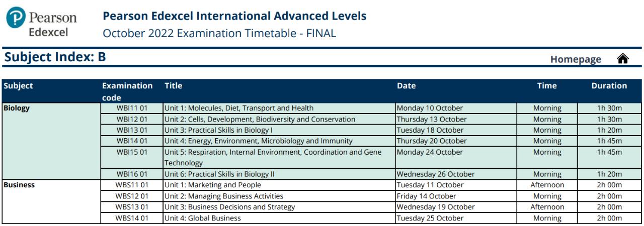Image resolution: width=644 pixels, height=226 pixels.
Task: Select Unit 4: Global Business title
Action: click(x=203, y=218)
